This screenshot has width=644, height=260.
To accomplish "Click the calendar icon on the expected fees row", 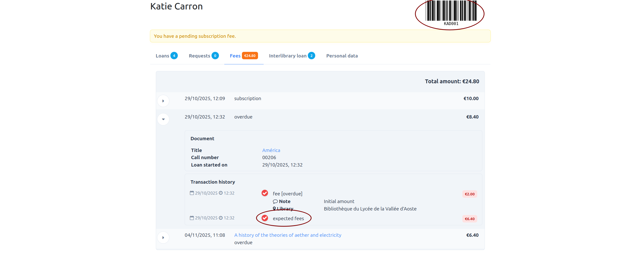I will click(x=192, y=218).
